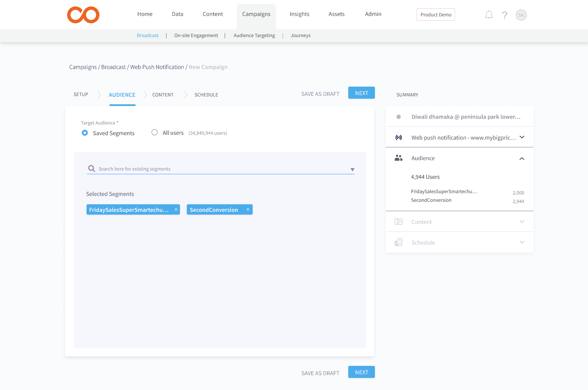
Task: Open the existing segments dropdown arrow
Action: point(352,170)
